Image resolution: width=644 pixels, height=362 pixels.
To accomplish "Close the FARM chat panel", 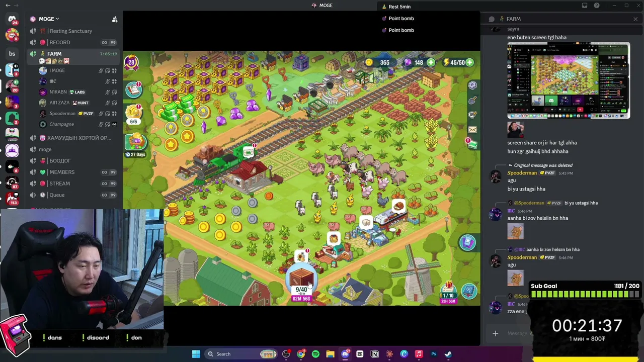I will [x=635, y=19].
